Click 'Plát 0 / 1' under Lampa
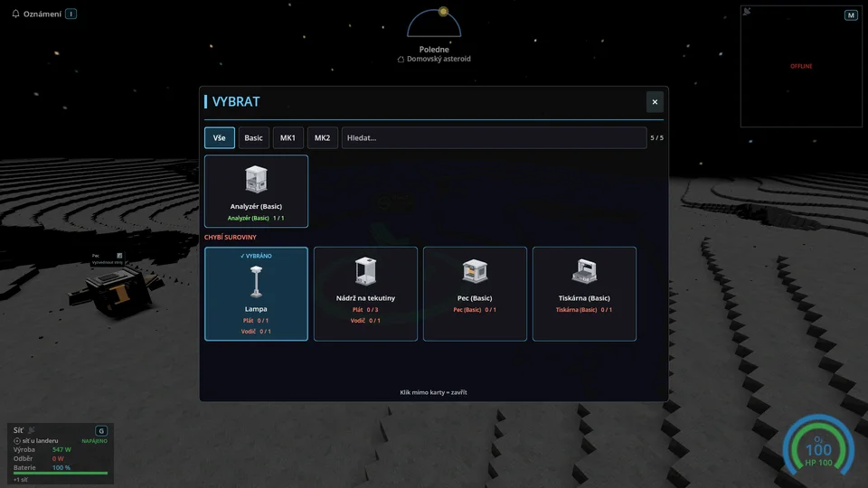The image size is (868, 488). pyautogui.click(x=256, y=320)
